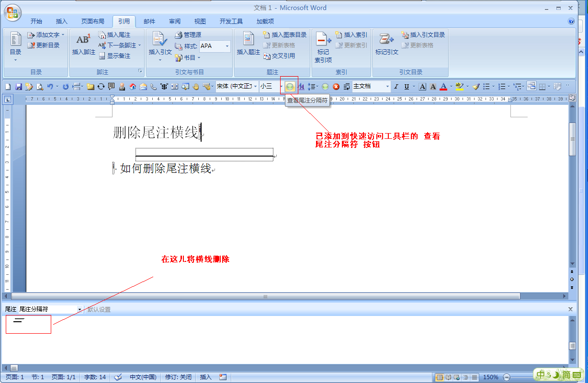The height and width of the screenshot is (383, 588).
Task: Click the Office Button orb
Action: pyautogui.click(x=12, y=12)
